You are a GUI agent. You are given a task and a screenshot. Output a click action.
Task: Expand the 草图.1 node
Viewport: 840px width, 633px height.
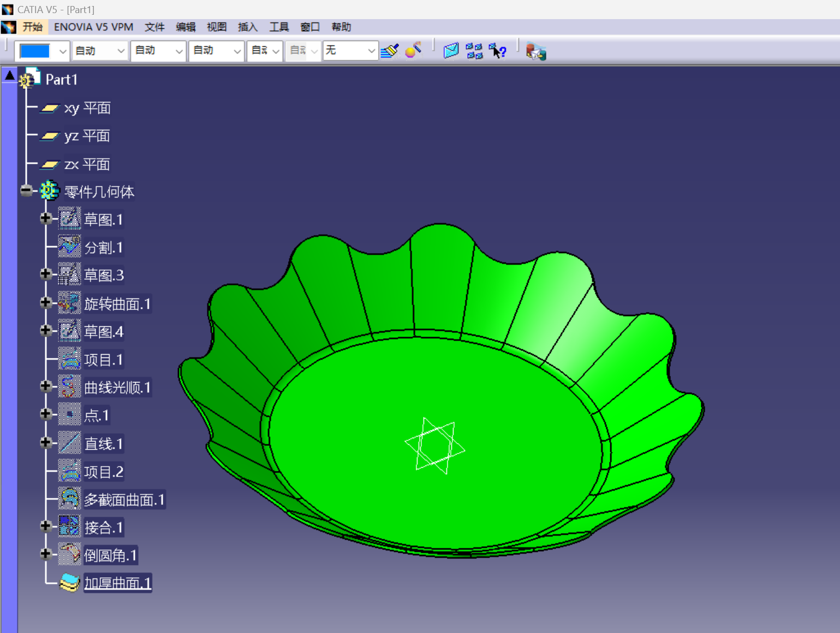46,218
